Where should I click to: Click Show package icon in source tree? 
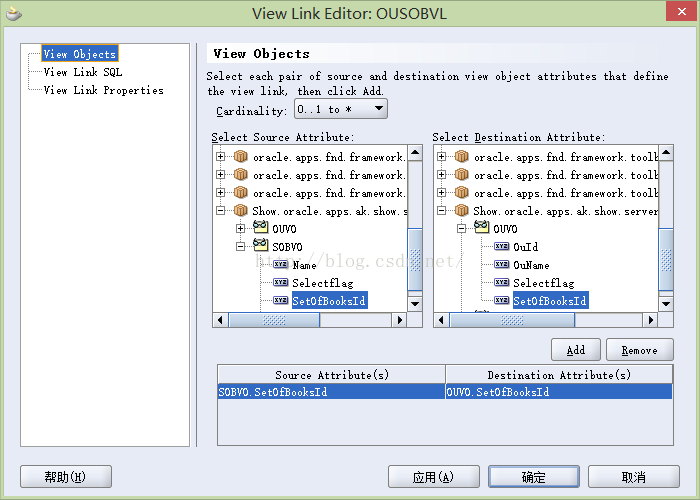click(241, 210)
